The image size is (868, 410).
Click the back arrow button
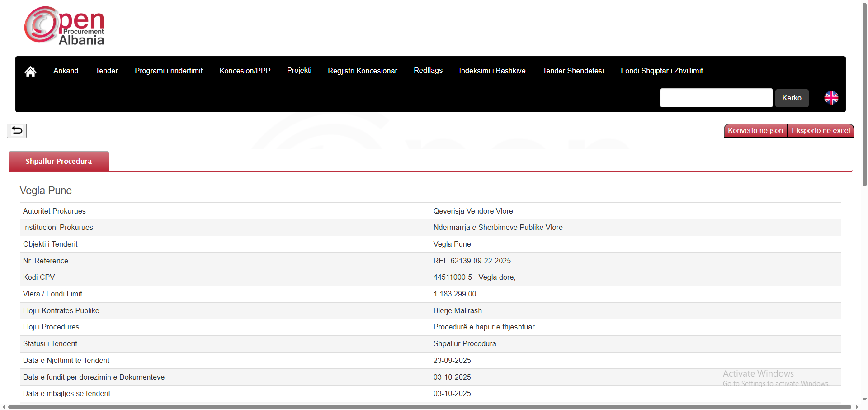(x=17, y=131)
